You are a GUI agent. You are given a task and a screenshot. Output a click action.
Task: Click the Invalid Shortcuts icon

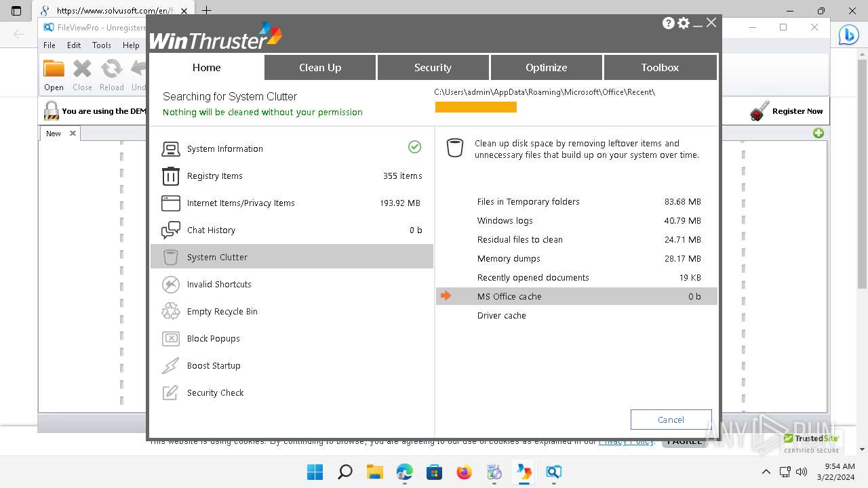coord(171,285)
